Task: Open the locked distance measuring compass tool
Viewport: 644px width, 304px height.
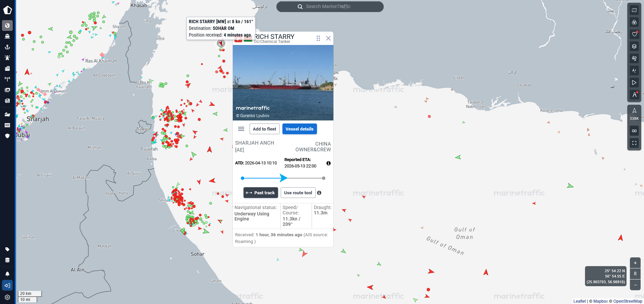Action: tap(634, 95)
